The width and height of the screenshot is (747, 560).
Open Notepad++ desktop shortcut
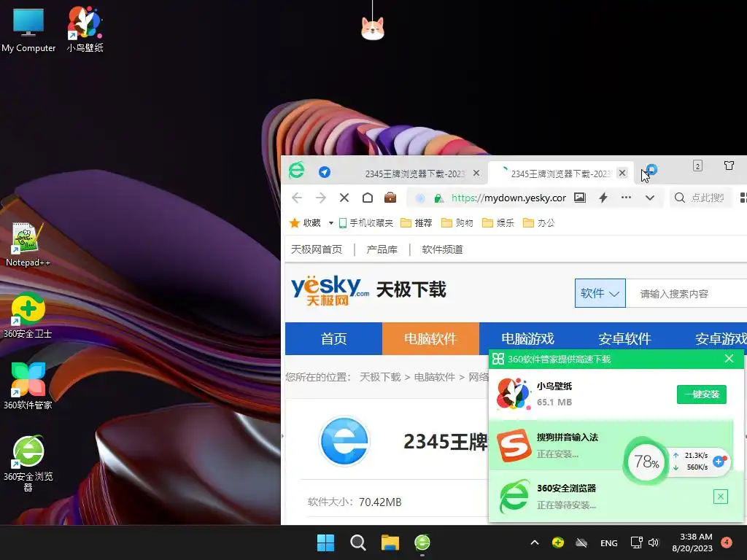(x=28, y=245)
